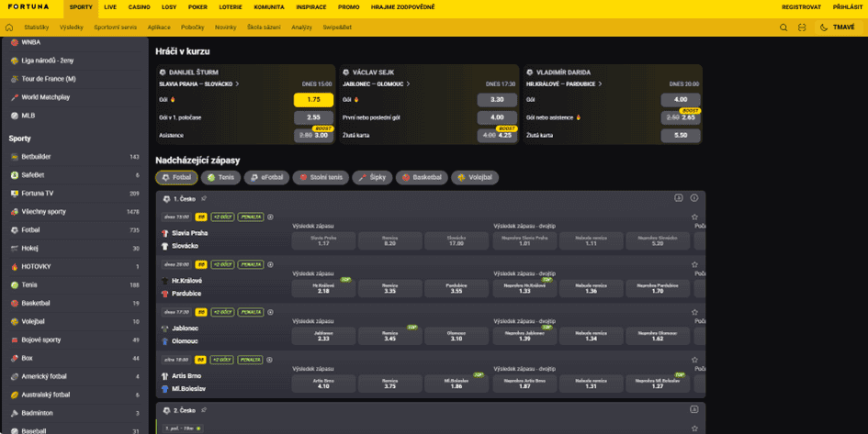Image resolution: width=868 pixels, height=434 pixels.
Task: Open BB betbuilder badge for Jablonec match
Action: pyautogui.click(x=201, y=312)
